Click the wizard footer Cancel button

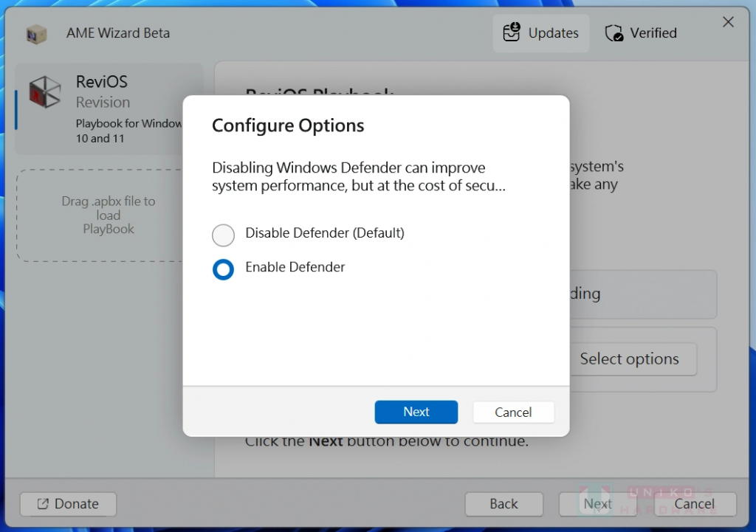pos(695,504)
